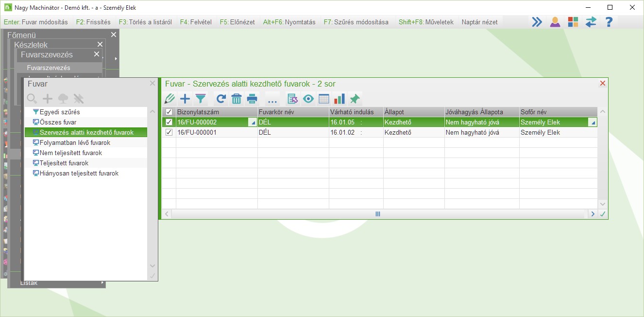Open help with the question mark icon

click(x=609, y=22)
